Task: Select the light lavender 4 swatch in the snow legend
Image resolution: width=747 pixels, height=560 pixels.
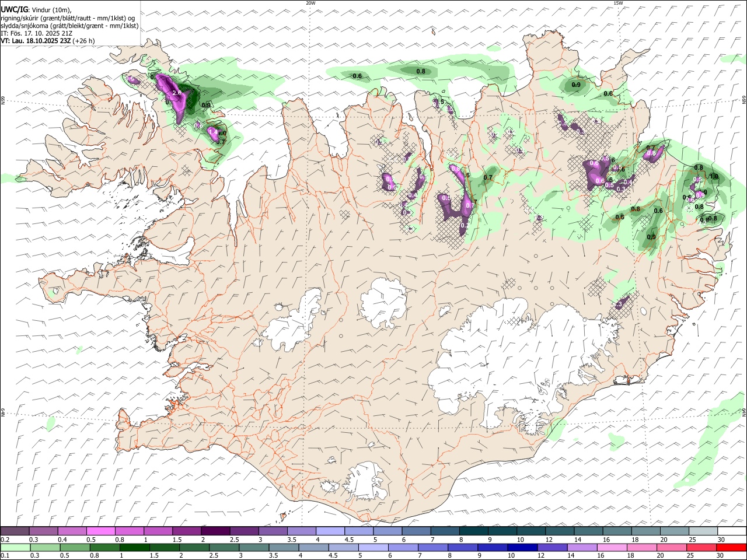Action: pos(330,531)
